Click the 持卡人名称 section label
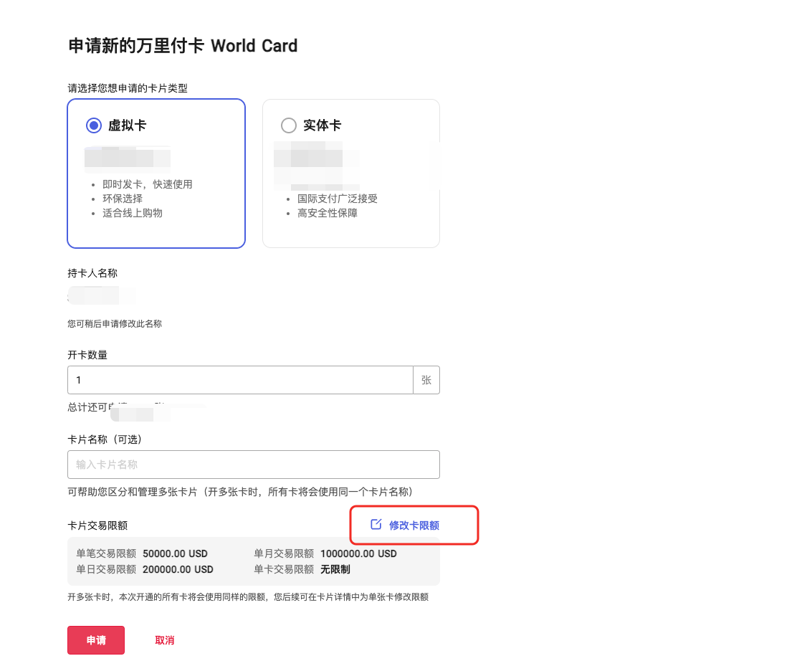Screen dimensions: 812x661 (92, 272)
